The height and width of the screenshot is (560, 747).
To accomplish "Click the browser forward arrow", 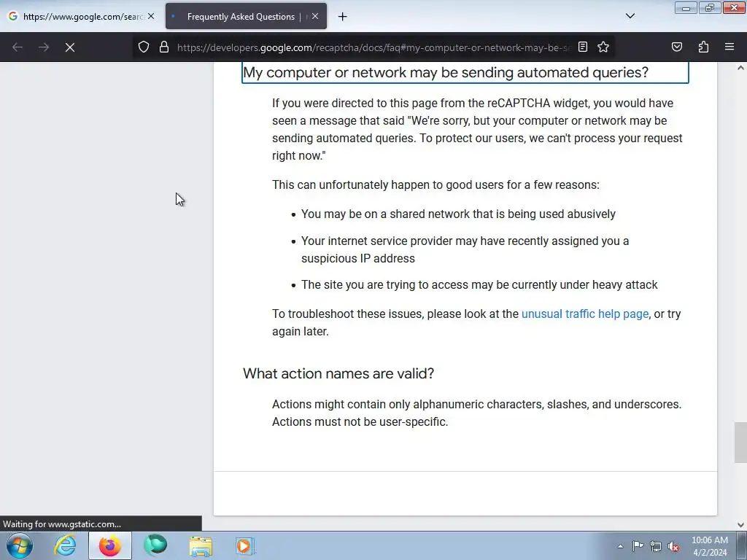I will pyautogui.click(x=44, y=47).
